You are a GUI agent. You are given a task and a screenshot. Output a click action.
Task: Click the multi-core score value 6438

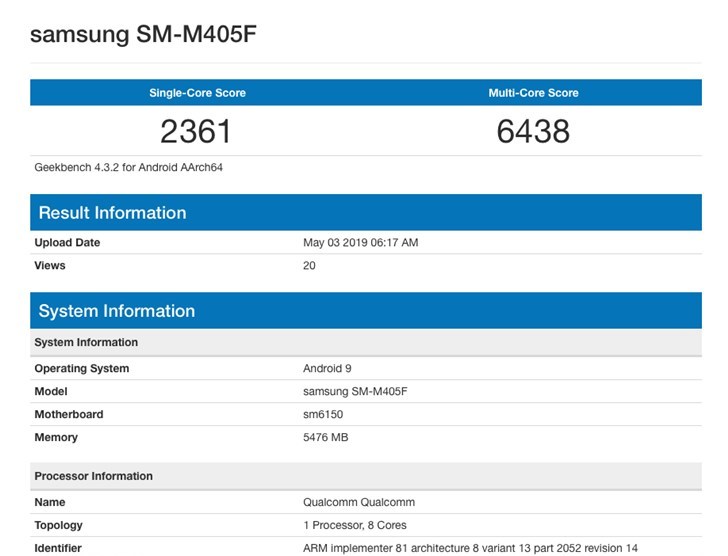tap(533, 131)
